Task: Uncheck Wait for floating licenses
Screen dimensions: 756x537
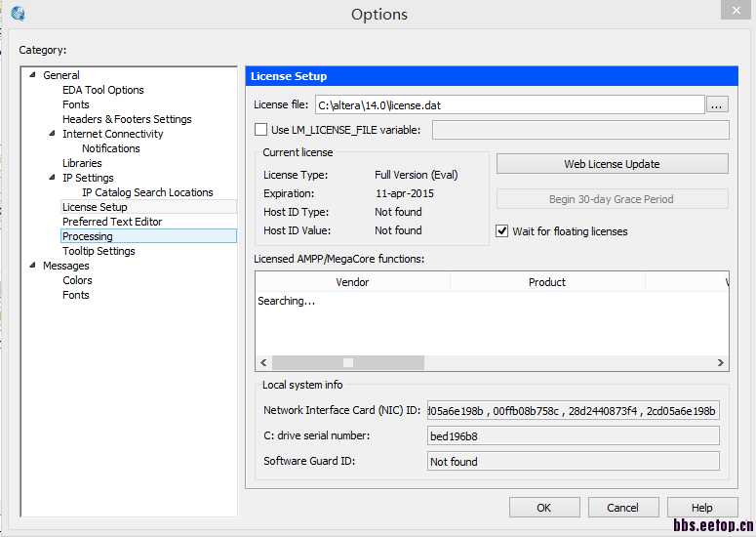Action: coord(502,231)
